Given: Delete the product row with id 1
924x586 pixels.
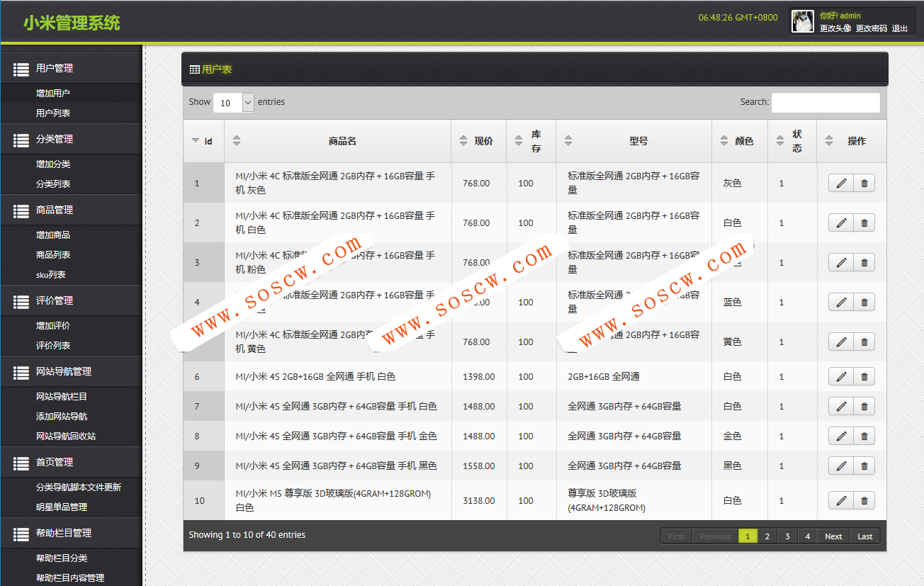Looking at the screenshot, I should point(864,184).
